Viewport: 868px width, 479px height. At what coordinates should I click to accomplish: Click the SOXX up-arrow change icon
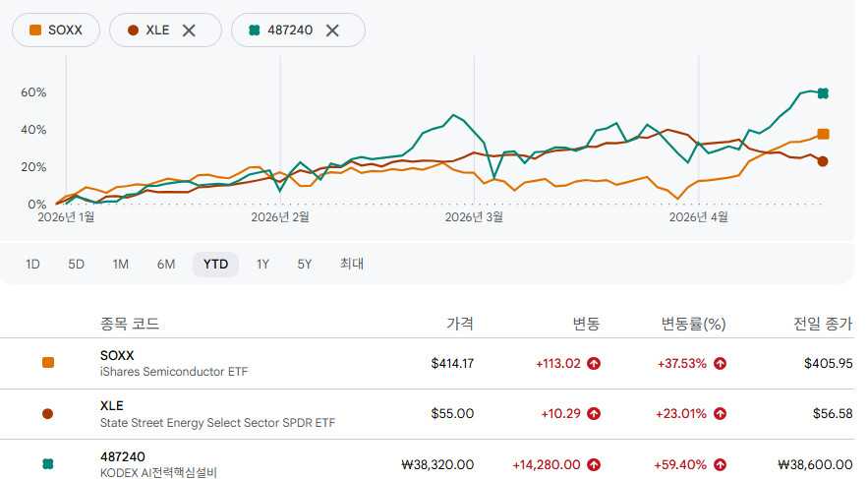pyautogui.click(x=594, y=363)
